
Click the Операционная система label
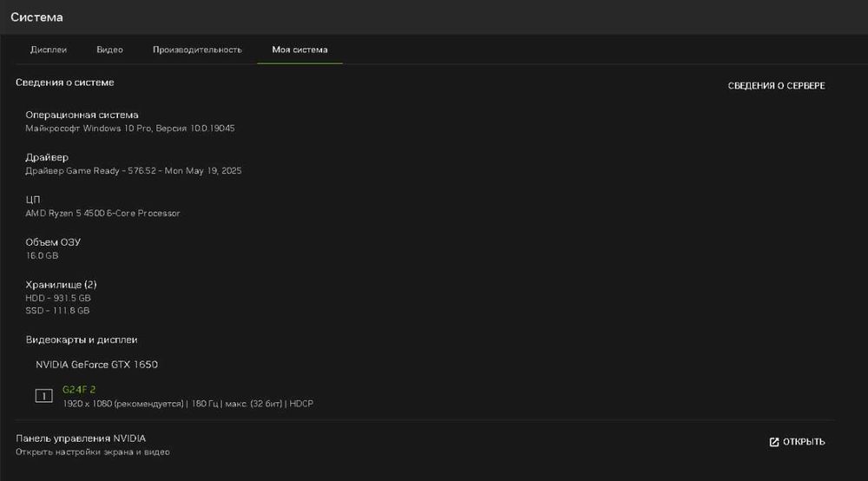82,115
